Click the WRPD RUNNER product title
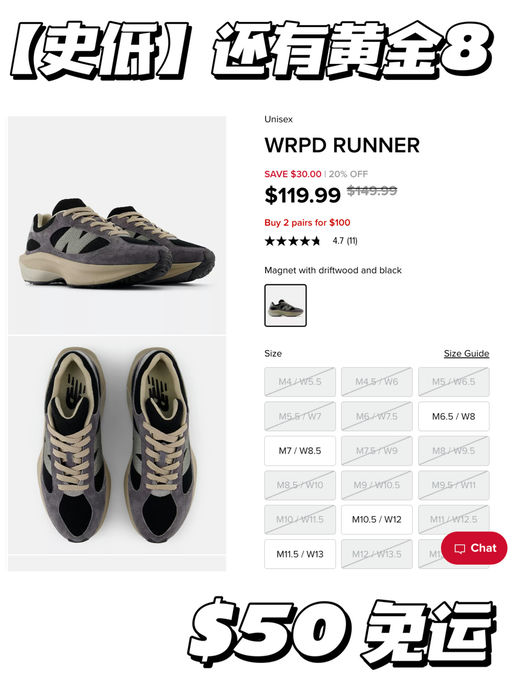512x683 pixels. tap(342, 145)
